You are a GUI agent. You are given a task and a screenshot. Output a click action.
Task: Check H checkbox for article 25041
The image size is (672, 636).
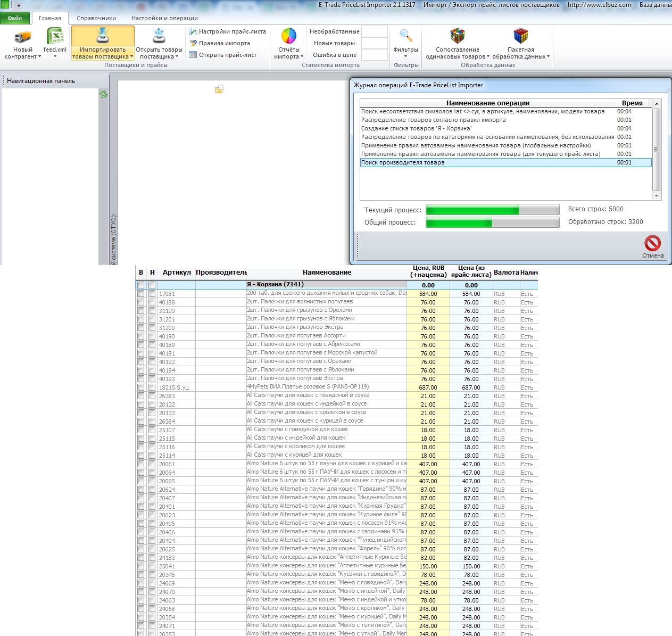tap(152, 566)
